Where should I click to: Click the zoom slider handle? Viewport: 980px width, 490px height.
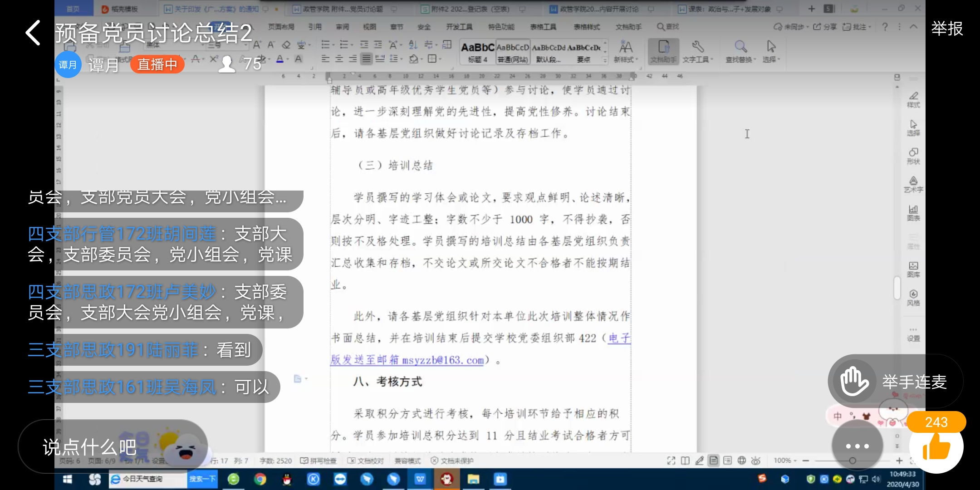point(853,461)
